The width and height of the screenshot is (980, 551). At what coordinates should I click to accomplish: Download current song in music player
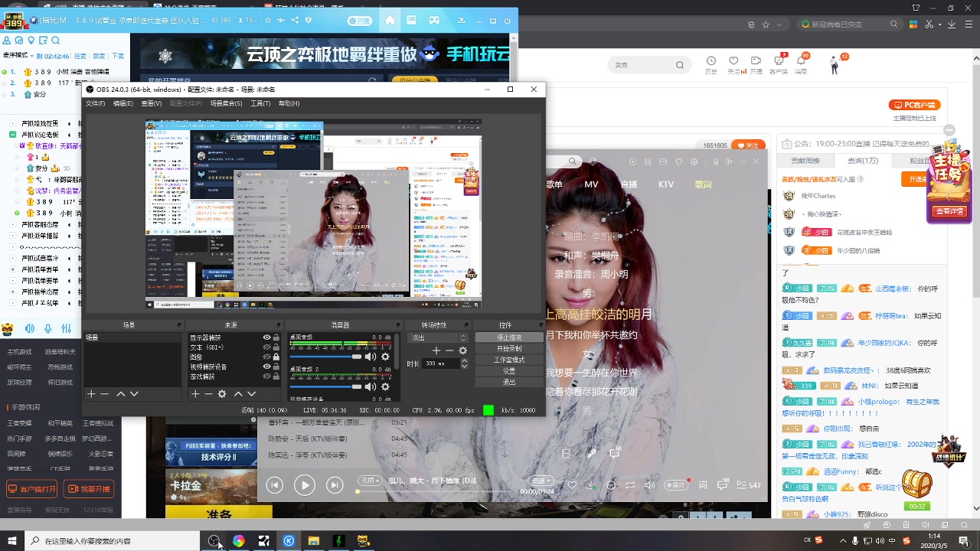[x=591, y=485]
